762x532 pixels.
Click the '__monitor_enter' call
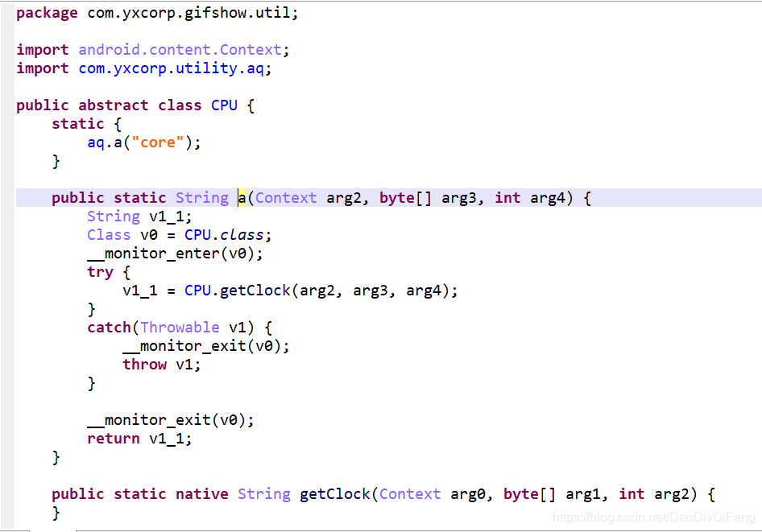tap(153, 254)
